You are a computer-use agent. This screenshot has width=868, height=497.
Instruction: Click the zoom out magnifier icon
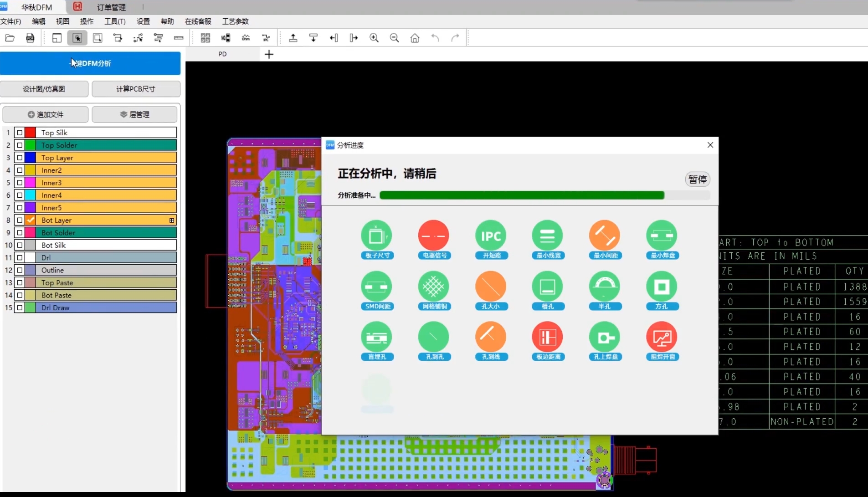pyautogui.click(x=394, y=38)
